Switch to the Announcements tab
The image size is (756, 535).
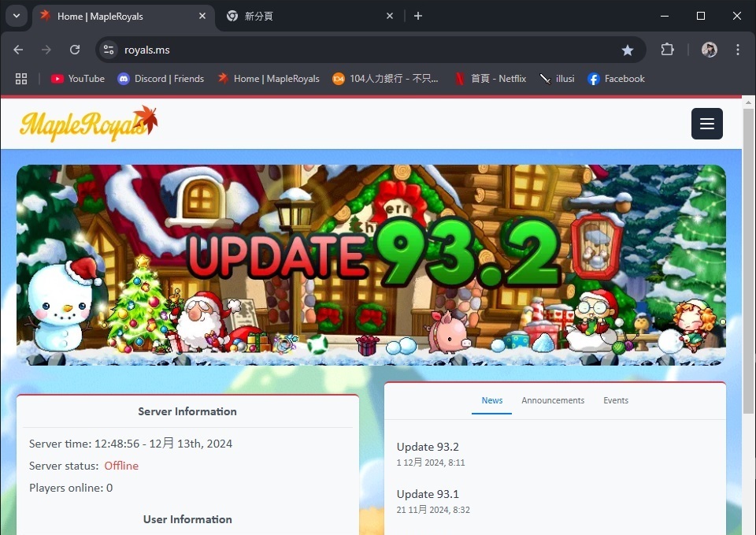click(553, 400)
